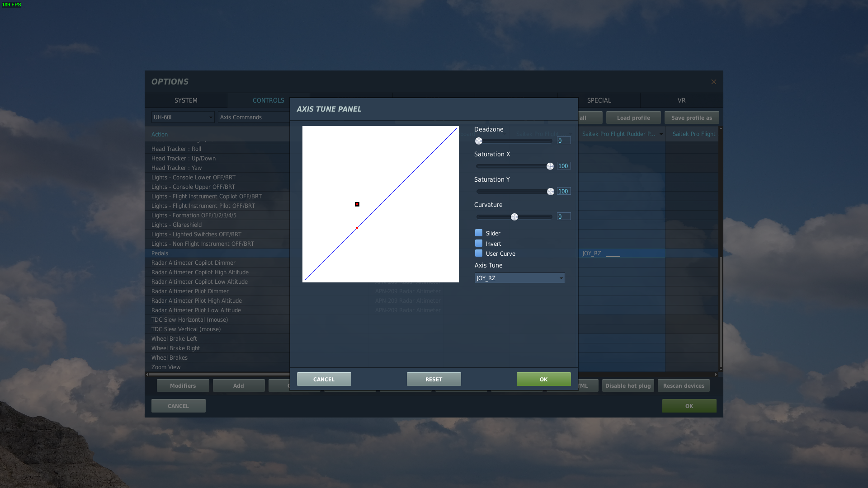Click the Action column header

click(x=217, y=134)
